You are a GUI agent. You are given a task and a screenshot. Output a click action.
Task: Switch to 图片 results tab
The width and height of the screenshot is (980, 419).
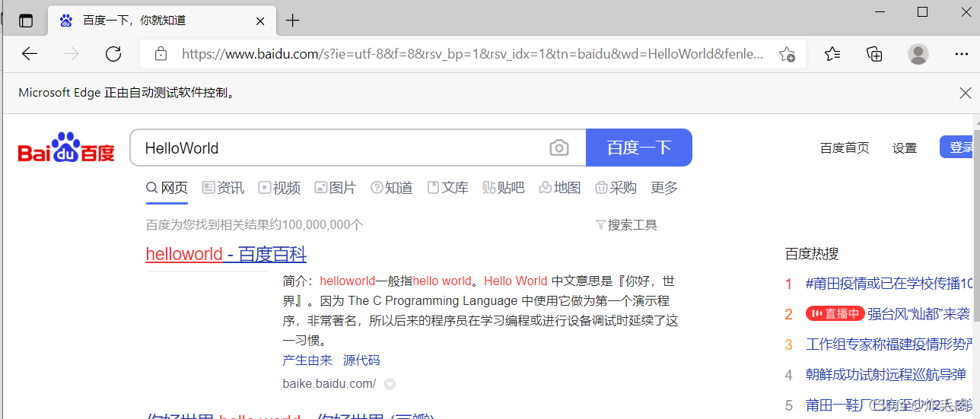click(336, 188)
